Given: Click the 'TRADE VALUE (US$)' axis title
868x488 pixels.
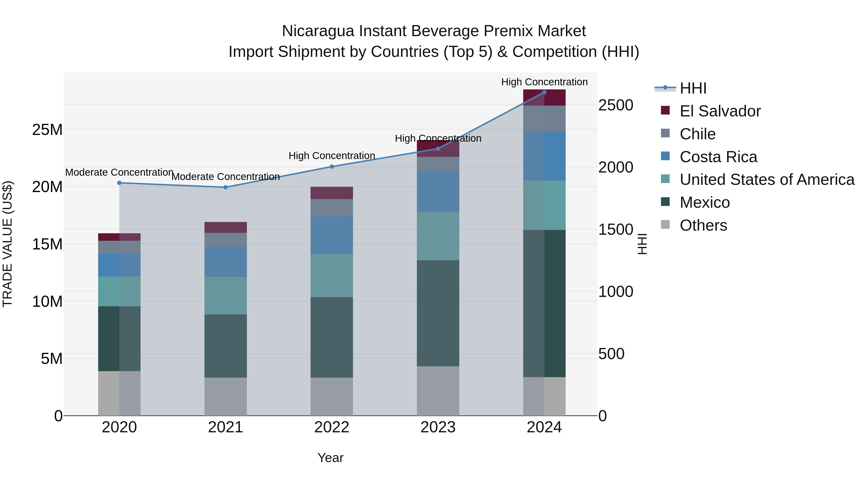Looking at the screenshot, I should [x=7, y=244].
